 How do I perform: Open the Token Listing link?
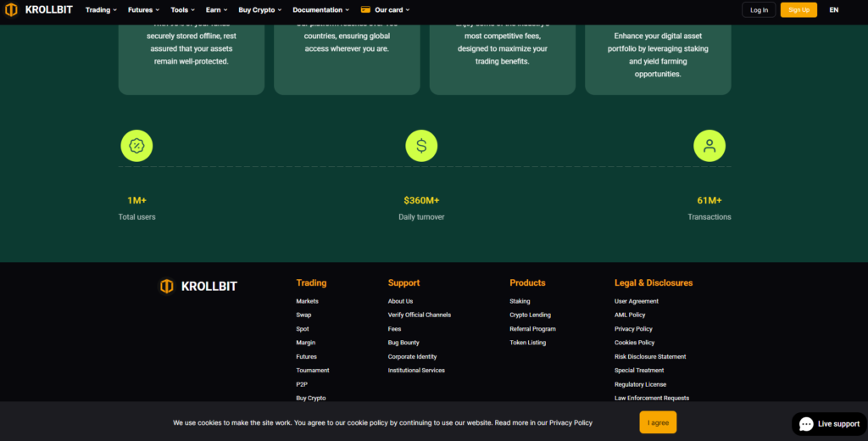(x=527, y=343)
